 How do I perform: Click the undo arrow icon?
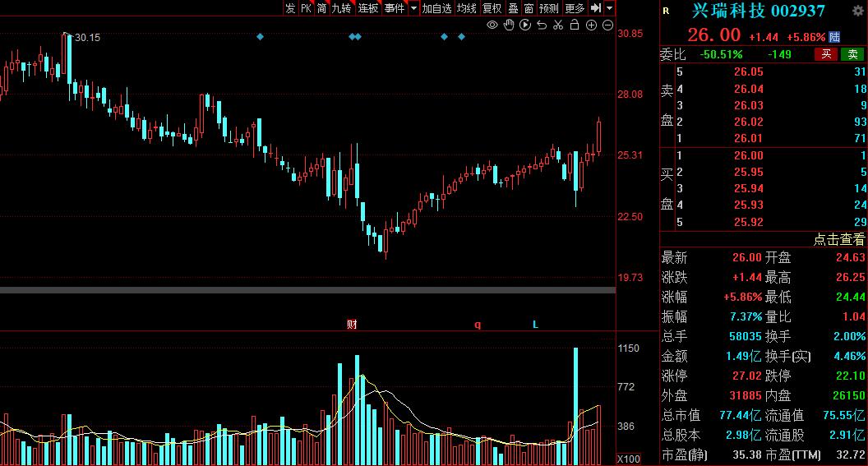(542, 25)
